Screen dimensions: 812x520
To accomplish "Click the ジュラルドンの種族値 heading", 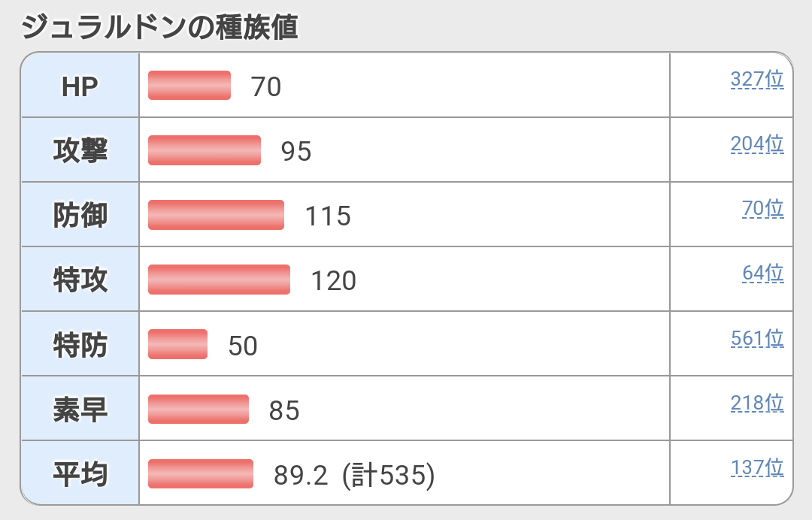I will (x=159, y=28).
